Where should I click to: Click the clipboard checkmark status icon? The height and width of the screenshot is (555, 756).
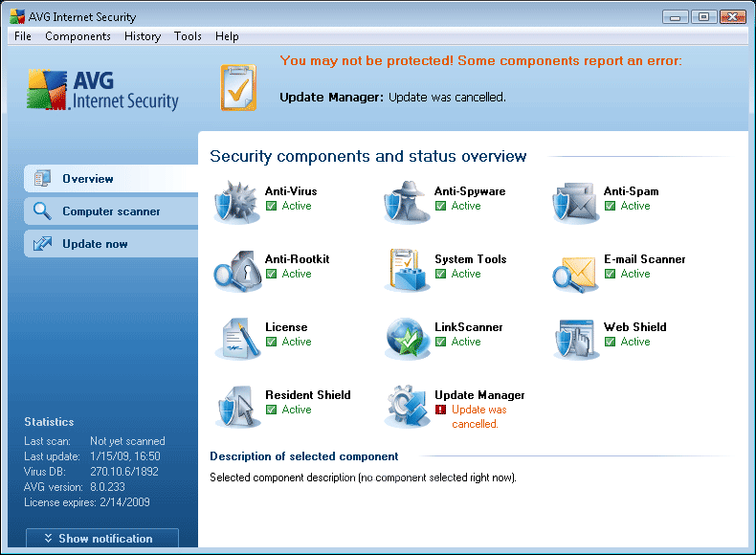[x=238, y=88]
